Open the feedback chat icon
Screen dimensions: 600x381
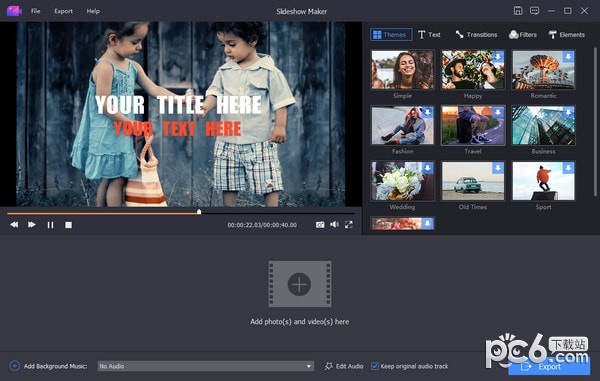tap(535, 11)
